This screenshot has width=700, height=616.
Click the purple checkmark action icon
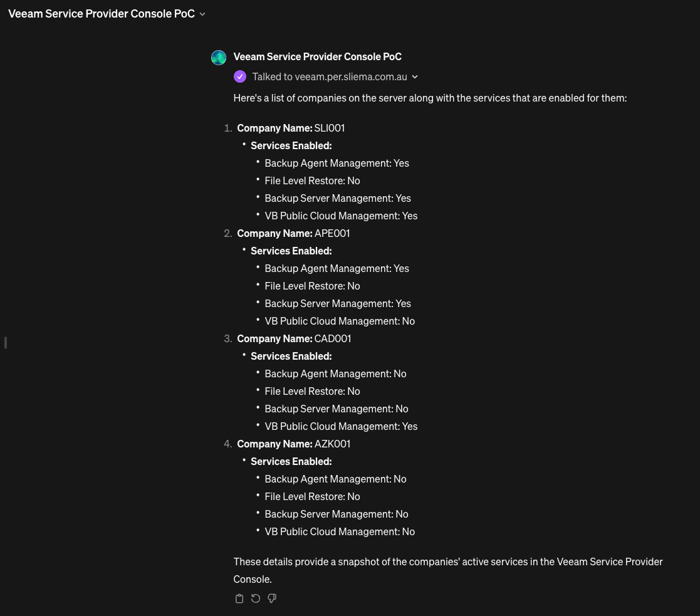239,76
